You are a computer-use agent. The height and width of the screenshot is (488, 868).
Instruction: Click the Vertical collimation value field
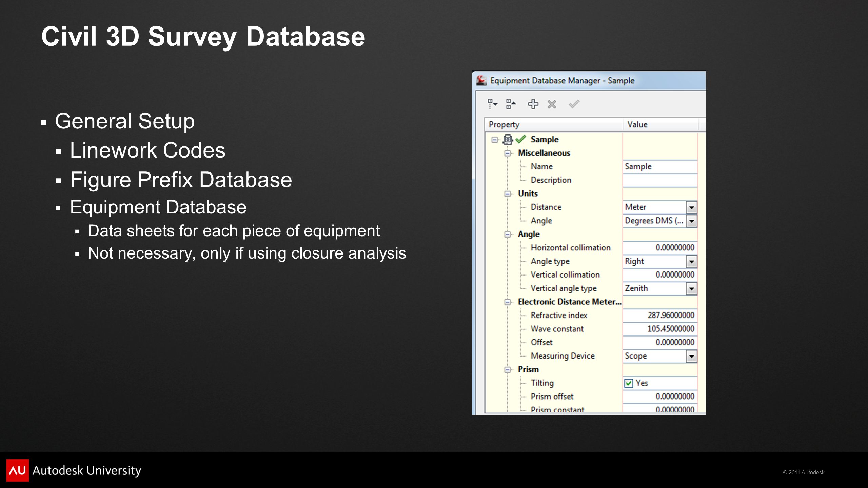click(x=660, y=275)
